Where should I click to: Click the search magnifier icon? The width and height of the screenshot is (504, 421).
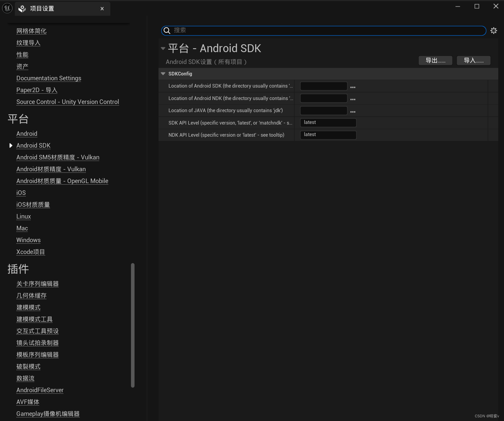pos(167,31)
